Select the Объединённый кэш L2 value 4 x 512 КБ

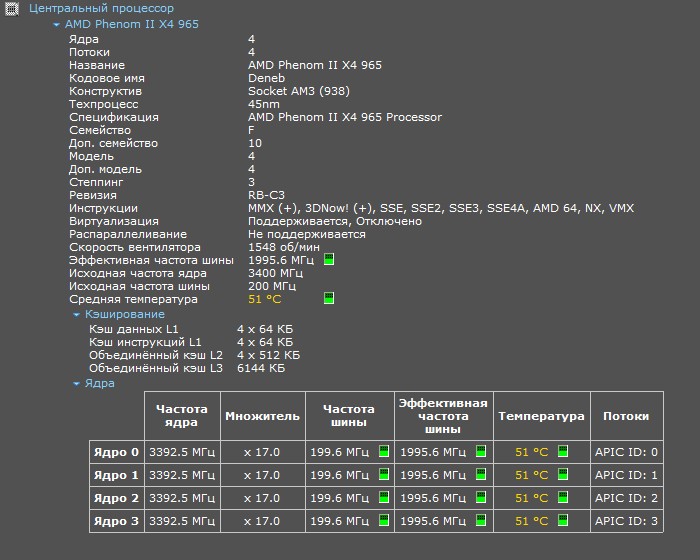pyautogui.click(x=268, y=355)
